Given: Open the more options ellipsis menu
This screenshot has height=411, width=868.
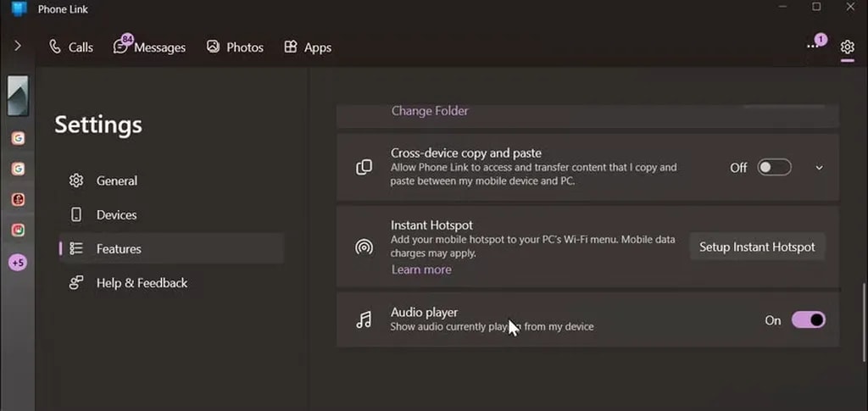Looking at the screenshot, I should pos(811,47).
